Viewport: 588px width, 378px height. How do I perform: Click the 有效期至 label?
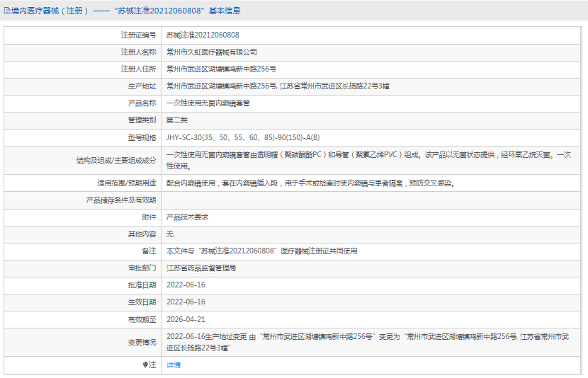142,319
